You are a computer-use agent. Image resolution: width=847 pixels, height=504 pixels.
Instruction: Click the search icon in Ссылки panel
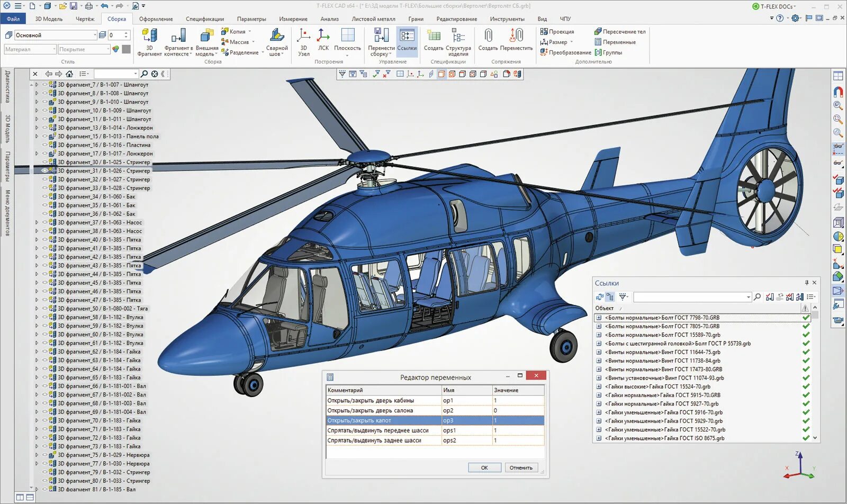coord(758,297)
